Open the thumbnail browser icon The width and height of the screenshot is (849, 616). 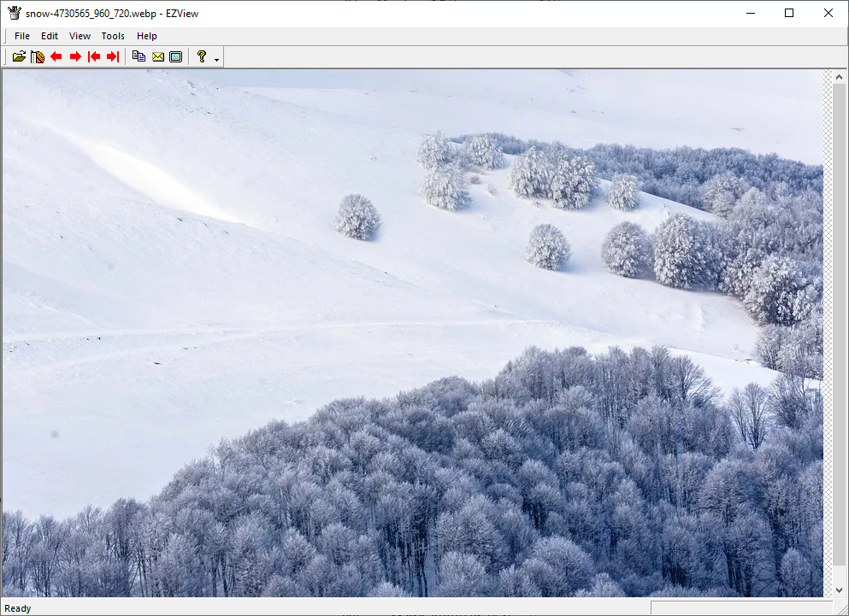click(38, 56)
